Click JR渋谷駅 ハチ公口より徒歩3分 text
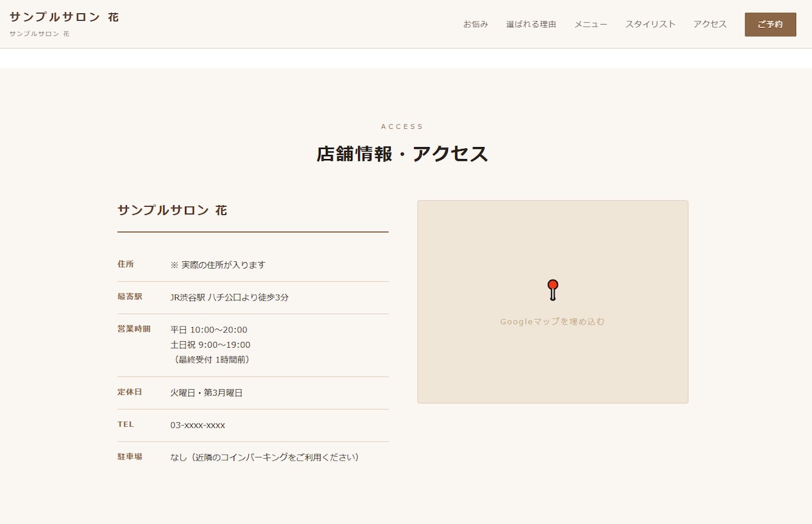Image resolution: width=812 pixels, height=524 pixels. pos(230,297)
